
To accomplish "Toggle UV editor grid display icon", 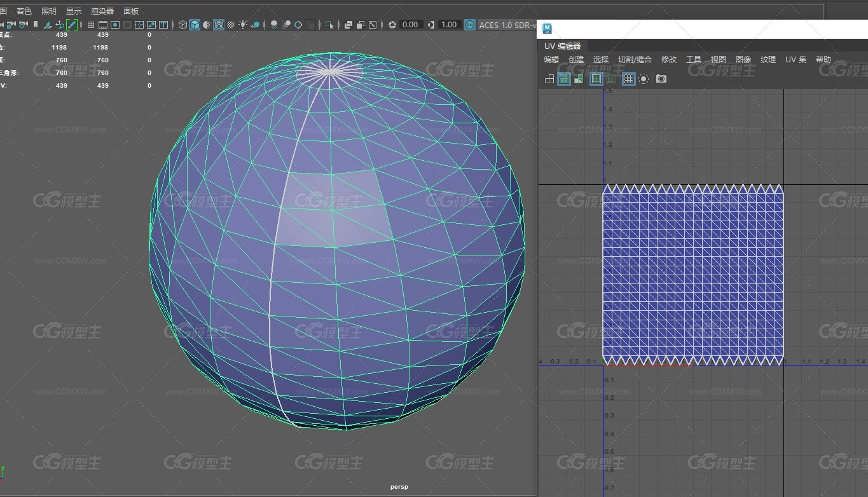I will pos(629,79).
